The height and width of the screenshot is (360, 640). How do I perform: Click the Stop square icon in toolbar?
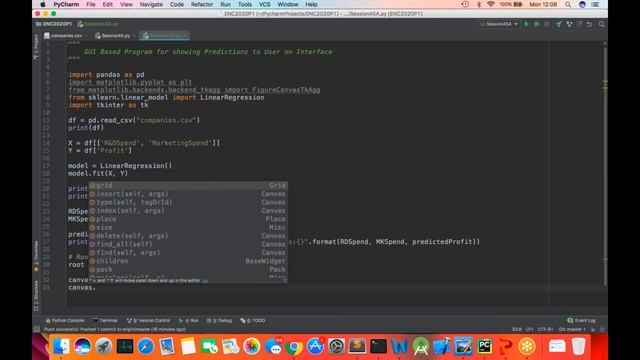coord(547,24)
